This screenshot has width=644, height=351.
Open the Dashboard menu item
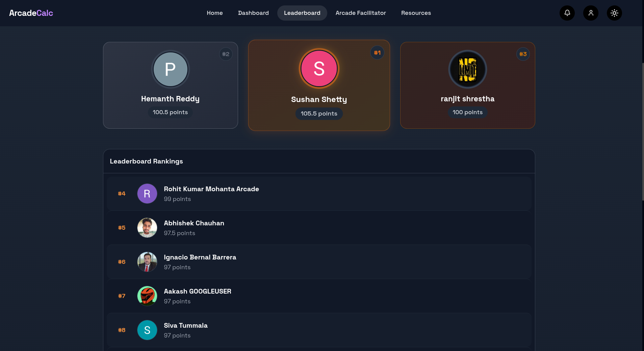(x=253, y=13)
